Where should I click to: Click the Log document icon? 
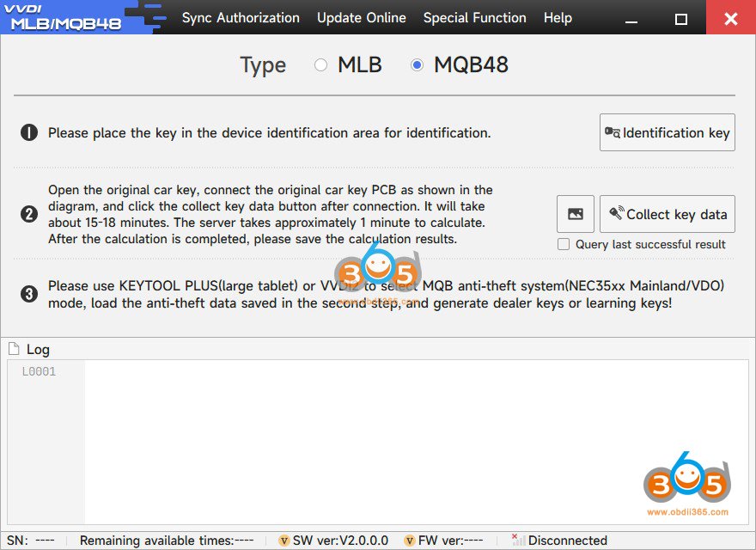[14, 348]
